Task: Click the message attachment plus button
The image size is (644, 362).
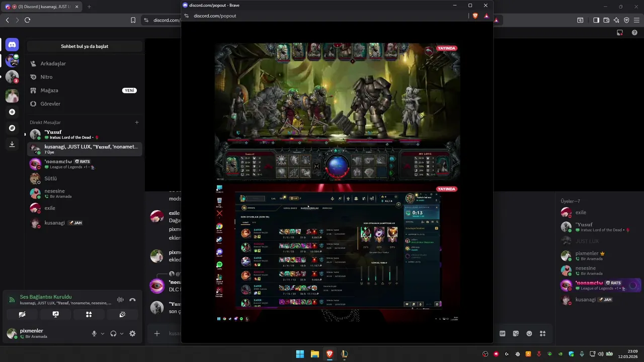Action: (x=157, y=333)
